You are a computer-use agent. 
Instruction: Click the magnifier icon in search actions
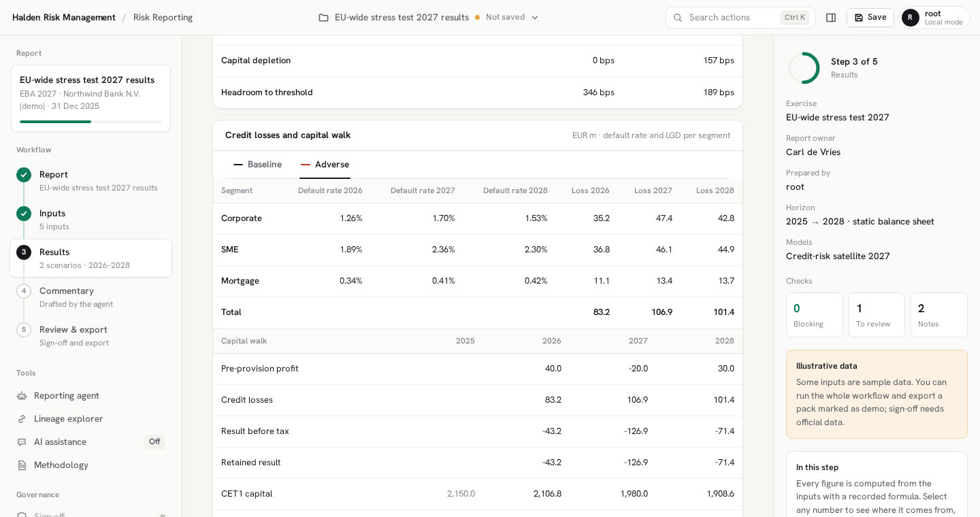pyautogui.click(x=678, y=18)
